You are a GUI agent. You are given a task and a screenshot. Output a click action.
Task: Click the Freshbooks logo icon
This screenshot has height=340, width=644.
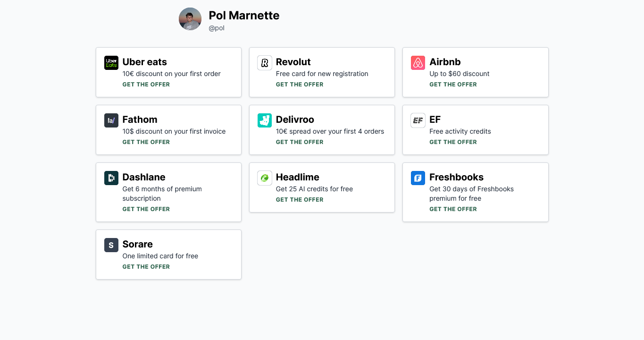point(418,178)
